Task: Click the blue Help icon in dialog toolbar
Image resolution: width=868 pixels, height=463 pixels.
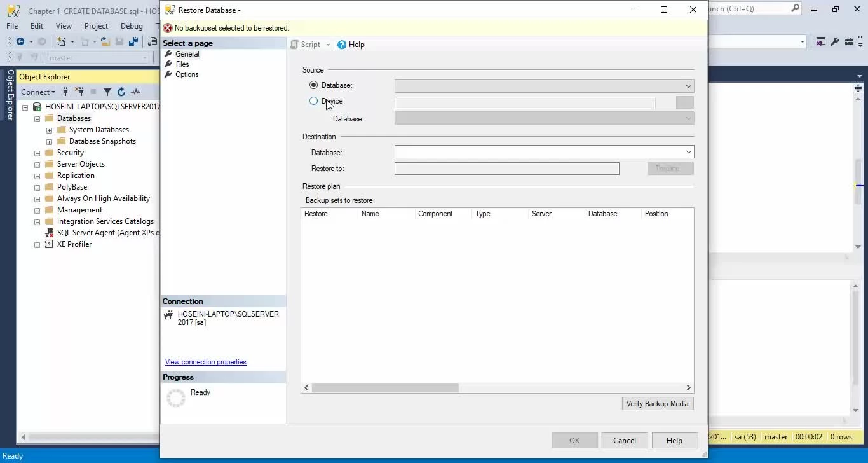Action: point(342,45)
